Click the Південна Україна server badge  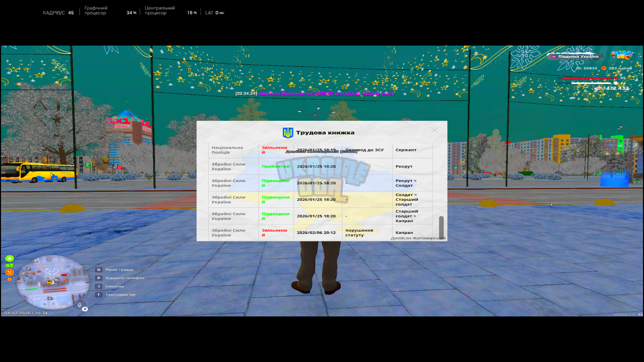click(x=575, y=56)
